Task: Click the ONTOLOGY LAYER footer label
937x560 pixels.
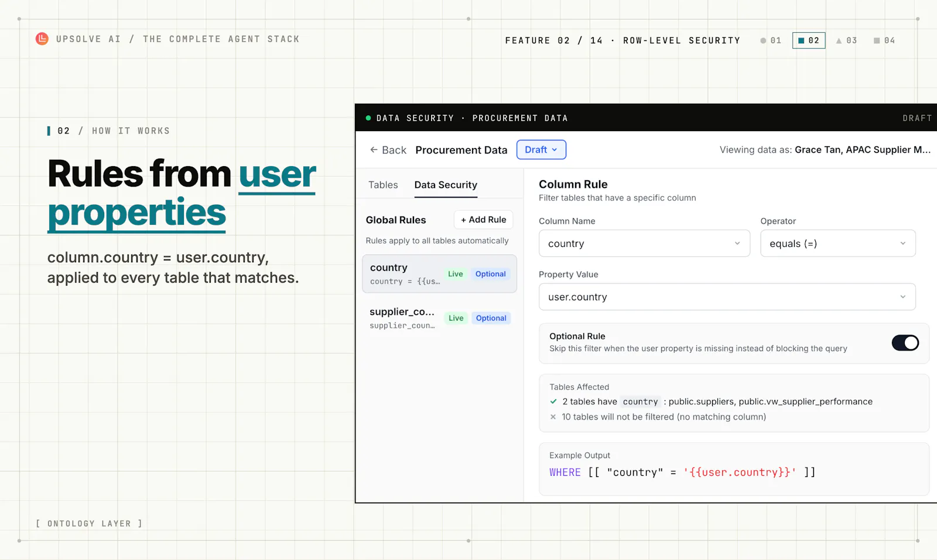Action: (89, 524)
